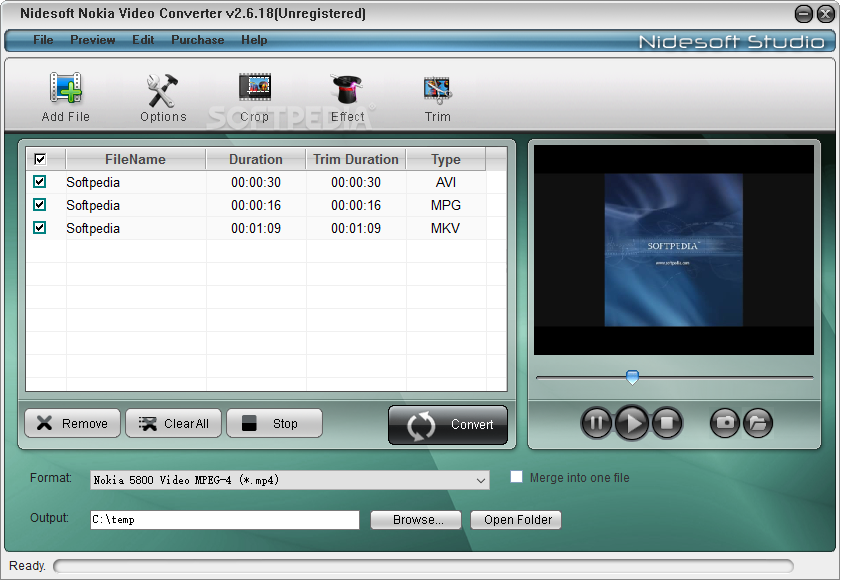Image resolution: width=841 pixels, height=581 pixels.
Task: Open the Preview menu
Action: [x=92, y=40]
